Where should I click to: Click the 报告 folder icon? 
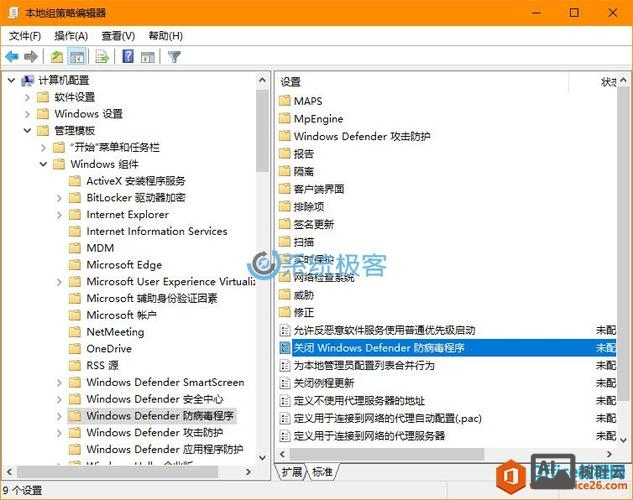(x=285, y=153)
